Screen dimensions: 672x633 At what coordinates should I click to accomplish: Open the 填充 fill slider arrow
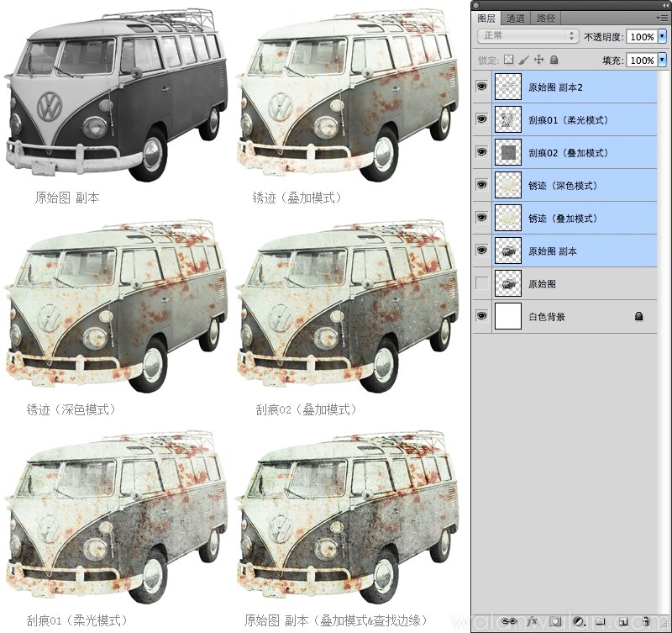(662, 61)
